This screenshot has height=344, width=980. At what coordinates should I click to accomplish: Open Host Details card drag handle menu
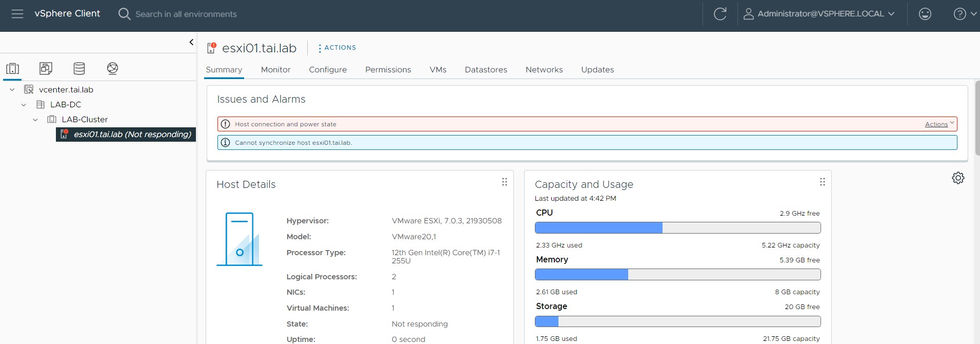[x=505, y=182]
